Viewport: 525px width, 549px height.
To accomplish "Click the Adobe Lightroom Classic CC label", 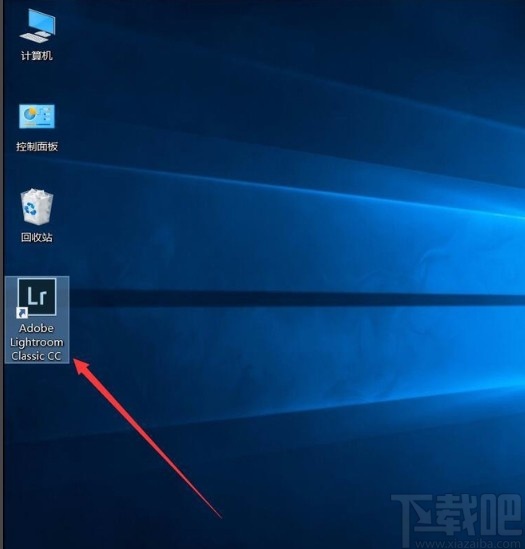I will click(37, 342).
